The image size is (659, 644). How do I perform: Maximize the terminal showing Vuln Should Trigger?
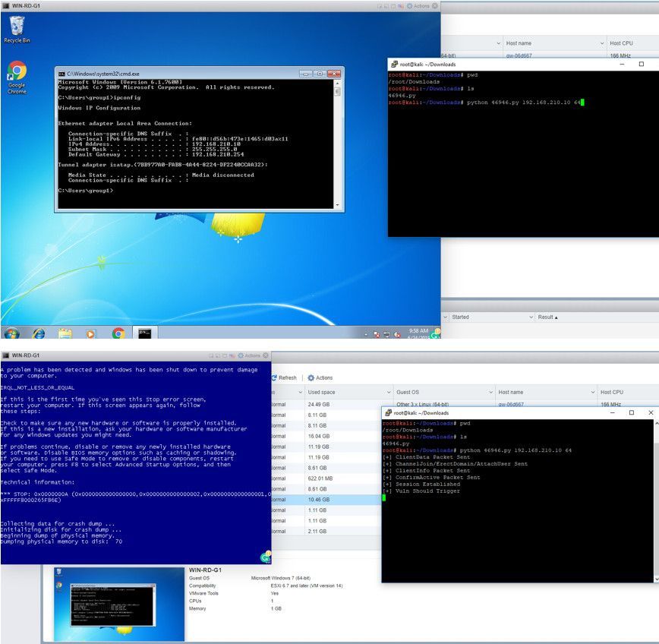pyautogui.click(x=631, y=413)
